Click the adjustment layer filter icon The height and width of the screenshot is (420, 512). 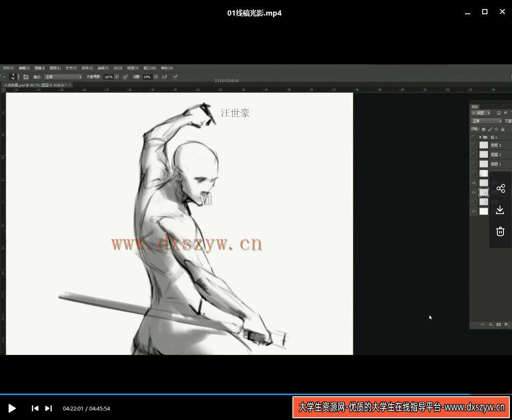(506, 113)
